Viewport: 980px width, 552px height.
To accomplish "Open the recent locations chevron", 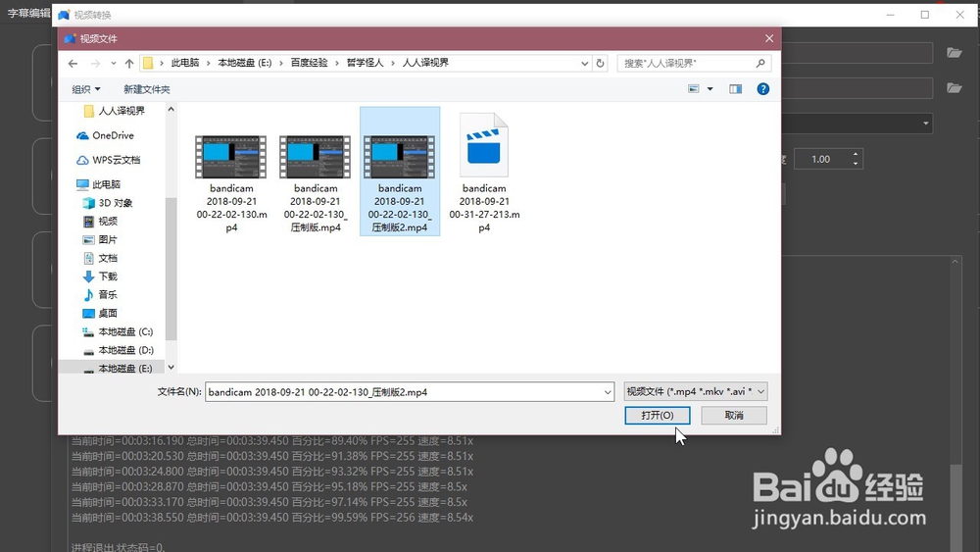I will [113, 63].
